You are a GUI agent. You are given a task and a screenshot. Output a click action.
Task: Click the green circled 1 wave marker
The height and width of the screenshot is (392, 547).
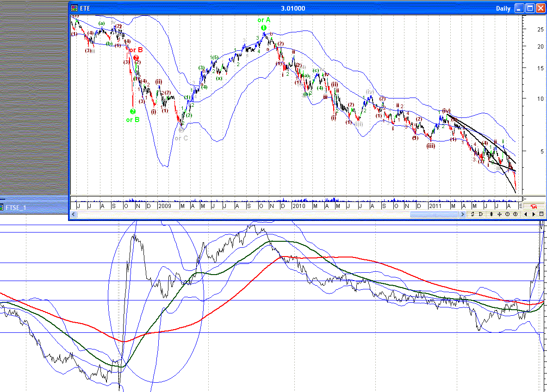point(264,28)
